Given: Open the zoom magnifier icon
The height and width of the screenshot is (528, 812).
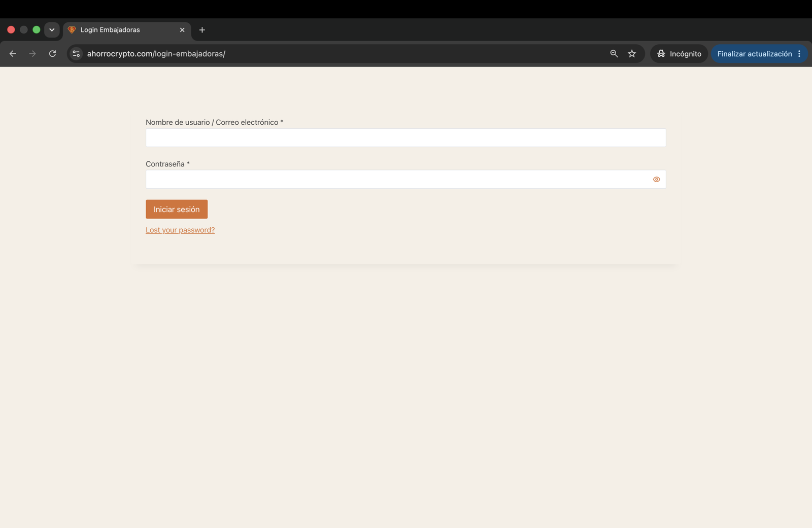Looking at the screenshot, I should coord(614,54).
